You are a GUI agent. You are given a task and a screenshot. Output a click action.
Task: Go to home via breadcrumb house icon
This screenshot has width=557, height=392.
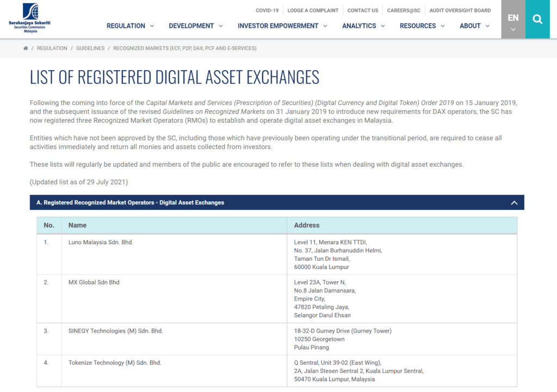pyautogui.click(x=26, y=48)
